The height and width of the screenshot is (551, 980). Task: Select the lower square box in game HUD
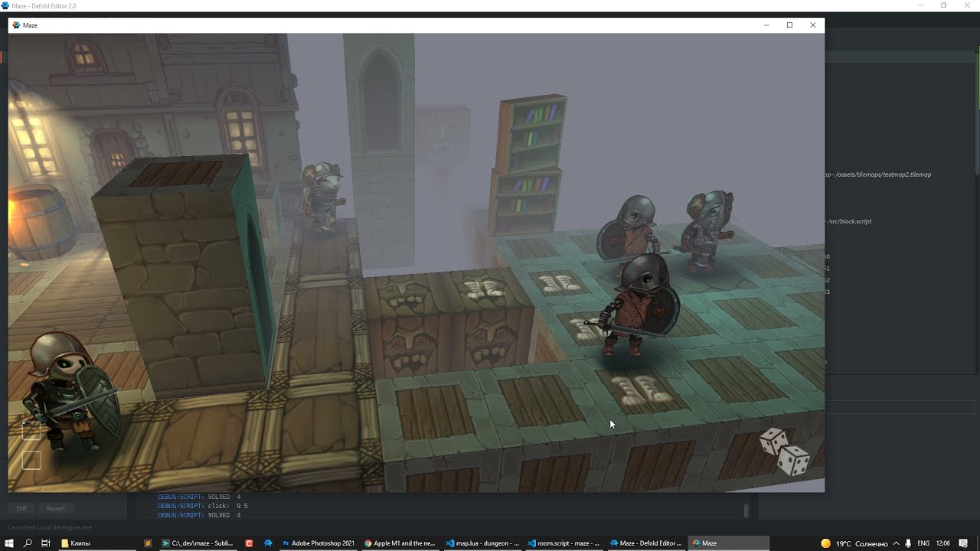31,460
